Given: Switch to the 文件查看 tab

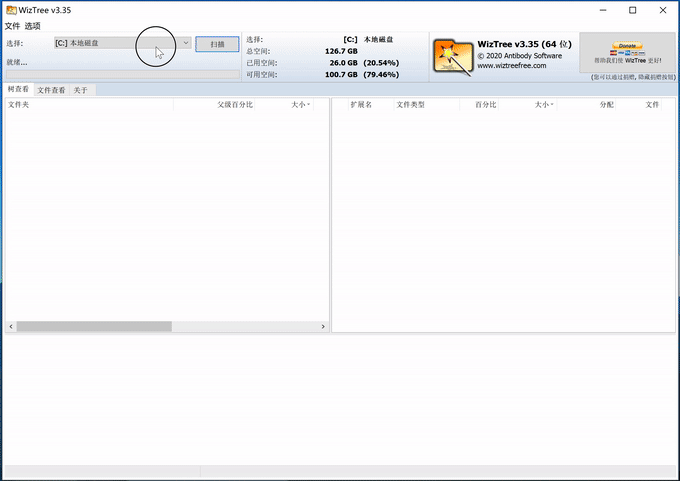Looking at the screenshot, I should (x=51, y=90).
